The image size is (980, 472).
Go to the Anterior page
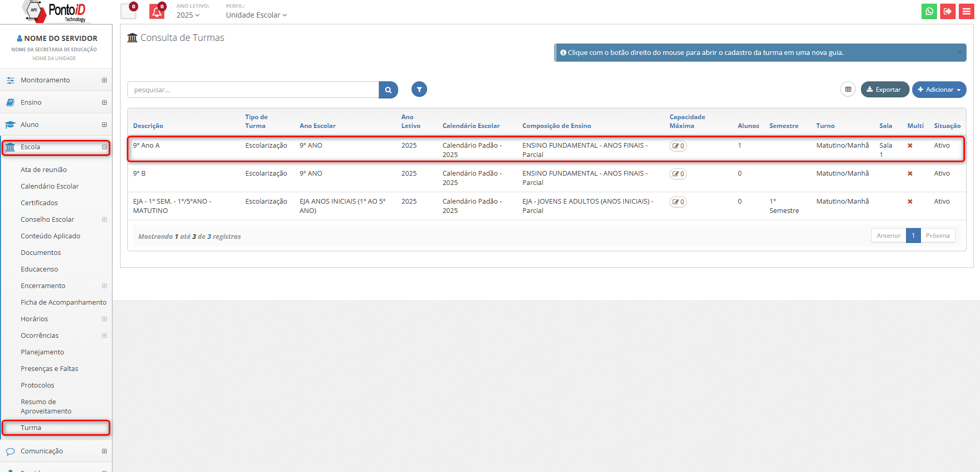pyautogui.click(x=888, y=236)
